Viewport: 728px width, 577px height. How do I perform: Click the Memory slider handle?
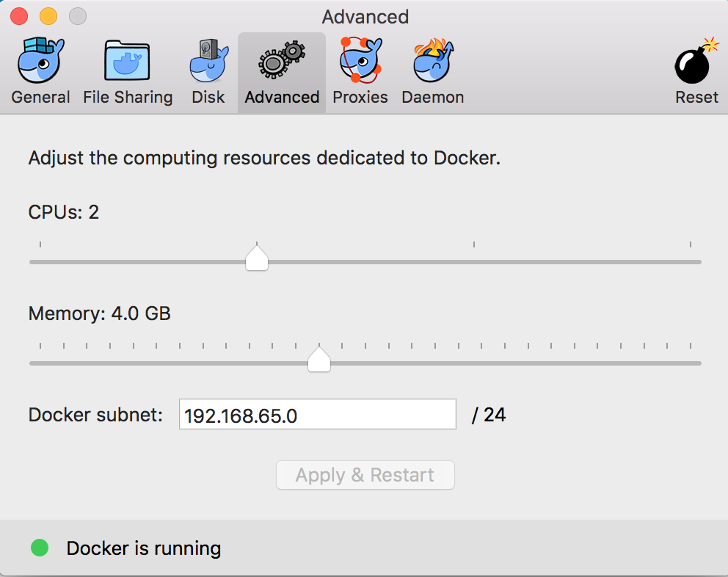319,360
